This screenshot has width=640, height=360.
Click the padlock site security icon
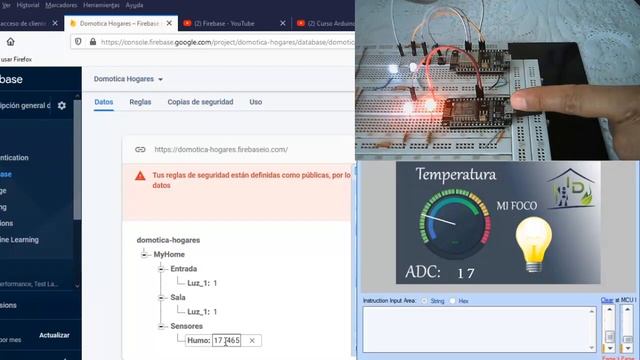pyautogui.click(x=93, y=42)
